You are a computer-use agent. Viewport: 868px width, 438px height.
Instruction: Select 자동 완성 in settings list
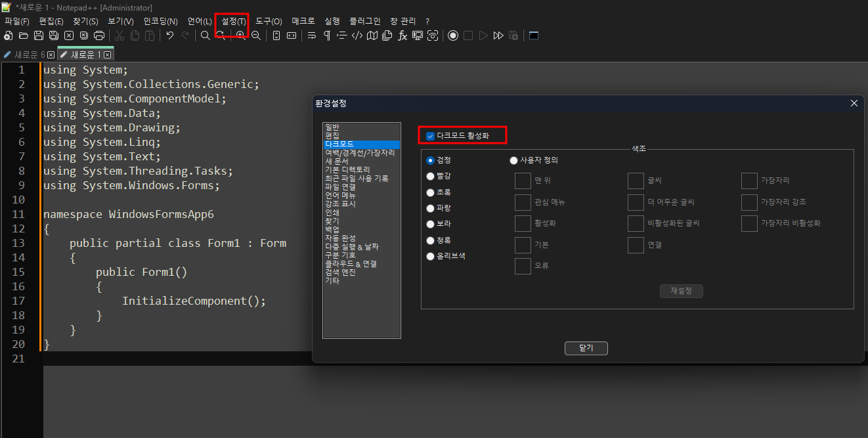click(x=362, y=238)
